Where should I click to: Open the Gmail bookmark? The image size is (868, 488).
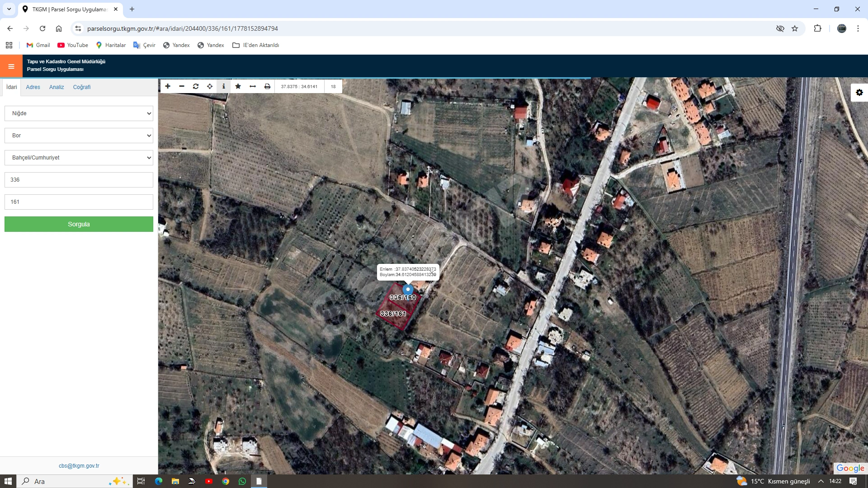pyautogui.click(x=38, y=45)
